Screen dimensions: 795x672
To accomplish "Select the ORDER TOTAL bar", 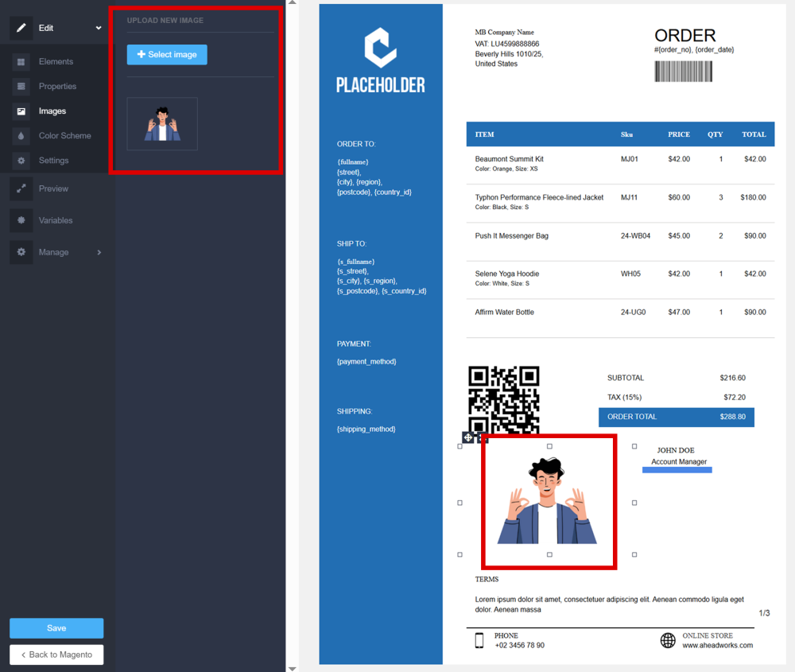I will click(x=677, y=417).
